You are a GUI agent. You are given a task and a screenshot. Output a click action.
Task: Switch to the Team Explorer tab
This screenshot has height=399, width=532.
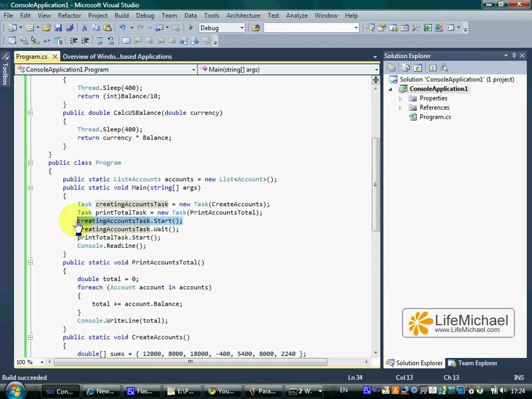(473, 363)
